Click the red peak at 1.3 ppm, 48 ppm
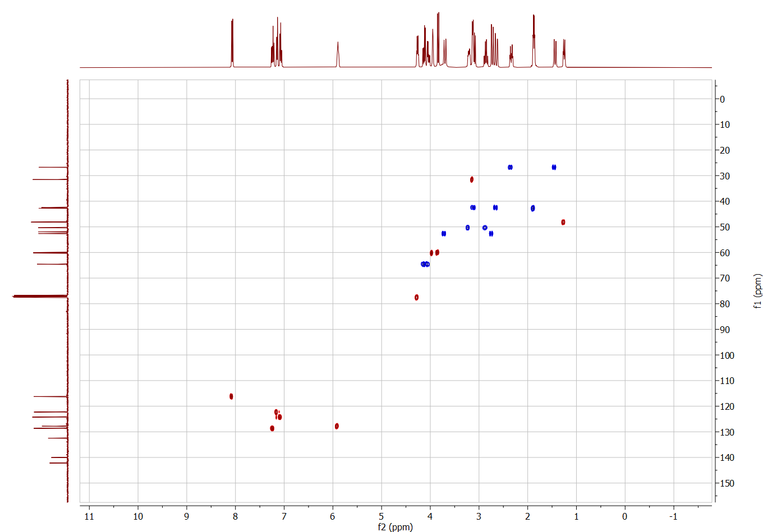The image size is (763, 532). pyautogui.click(x=563, y=223)
